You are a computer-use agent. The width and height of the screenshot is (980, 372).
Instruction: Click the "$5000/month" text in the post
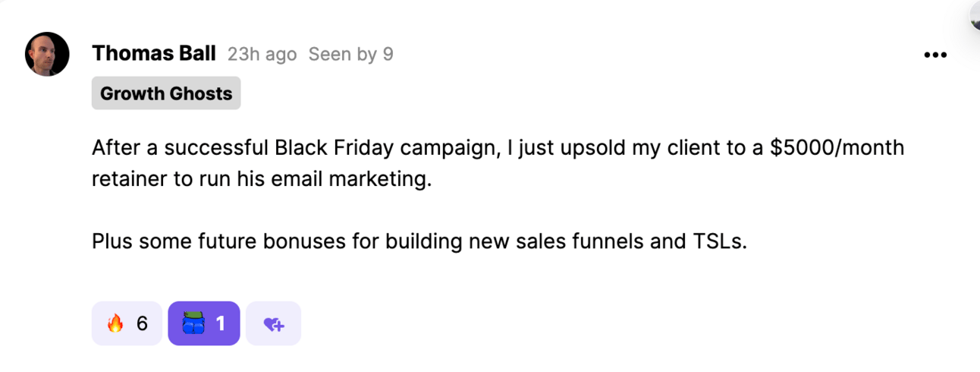(x=837, y=147)
